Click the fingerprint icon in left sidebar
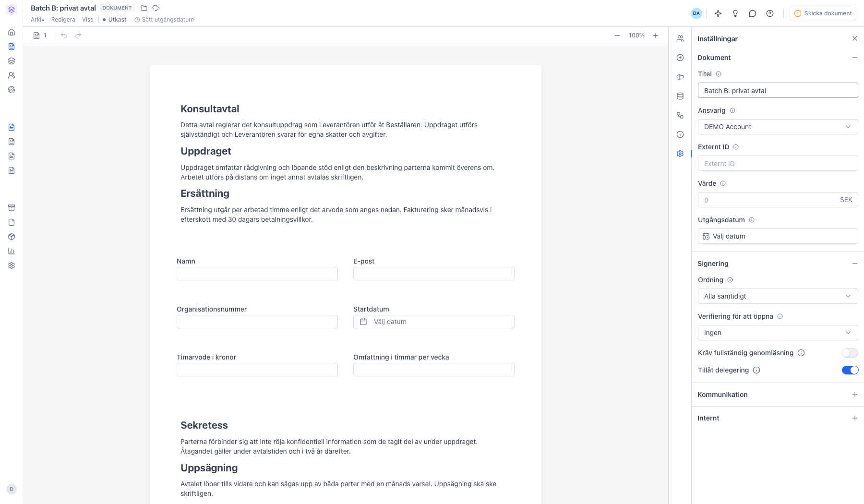The height and width of the screenshot is (504, 864). [12, 90]
